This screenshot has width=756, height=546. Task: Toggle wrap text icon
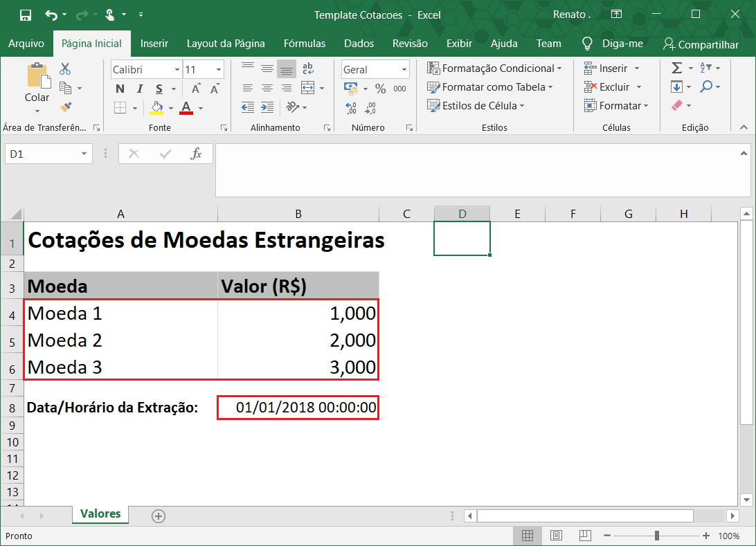[308, 69]
